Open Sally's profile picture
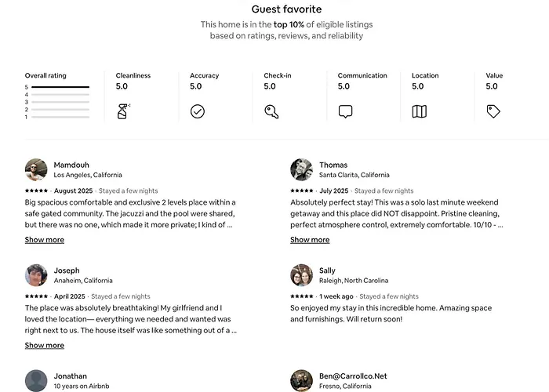 tap(301, 275)
